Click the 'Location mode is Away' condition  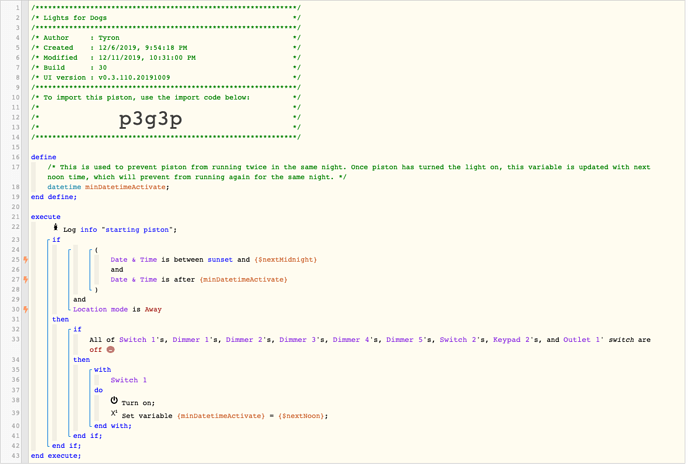[x=117, y=309]
